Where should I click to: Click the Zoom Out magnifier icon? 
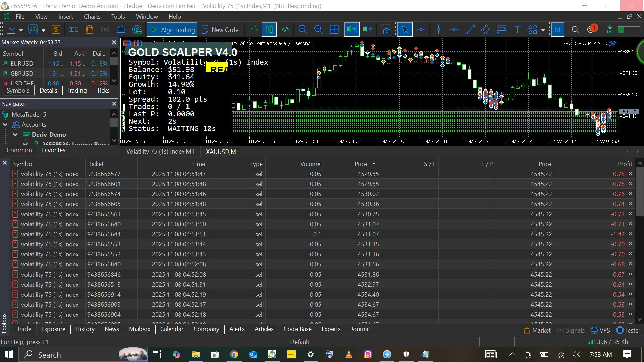318,30
